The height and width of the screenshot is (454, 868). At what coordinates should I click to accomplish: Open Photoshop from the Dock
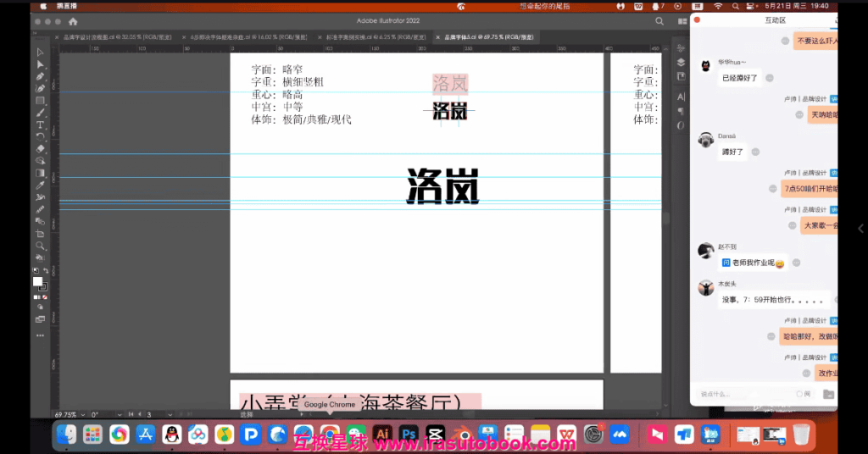click(x=409, y=435)
